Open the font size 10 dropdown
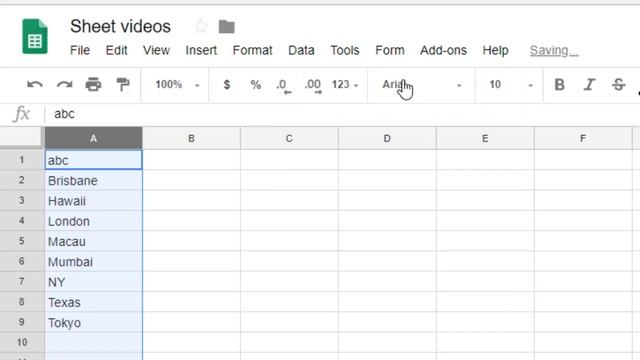Viewport: 640px width, 360px height. [511, 84]
